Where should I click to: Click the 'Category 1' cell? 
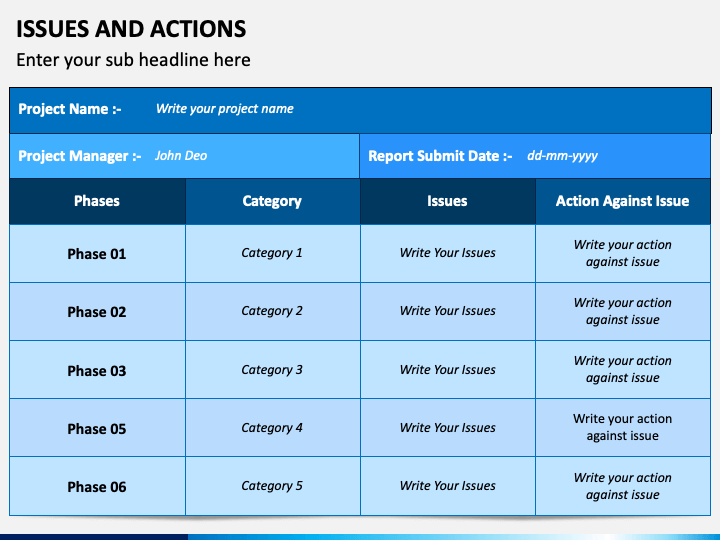point(272,253)
